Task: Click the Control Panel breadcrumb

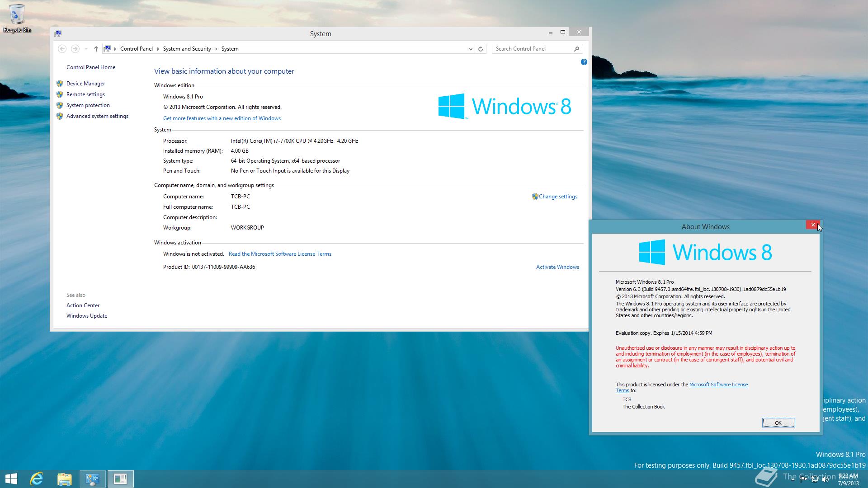Action: 136,49
